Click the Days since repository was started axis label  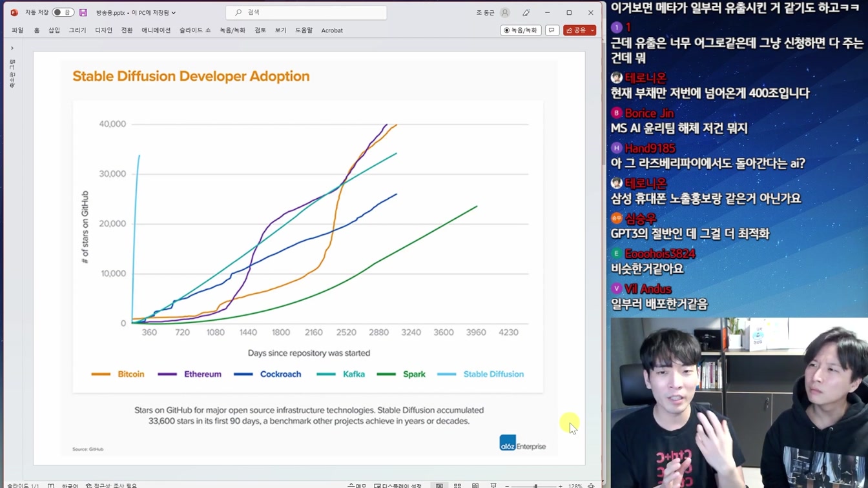309,353
